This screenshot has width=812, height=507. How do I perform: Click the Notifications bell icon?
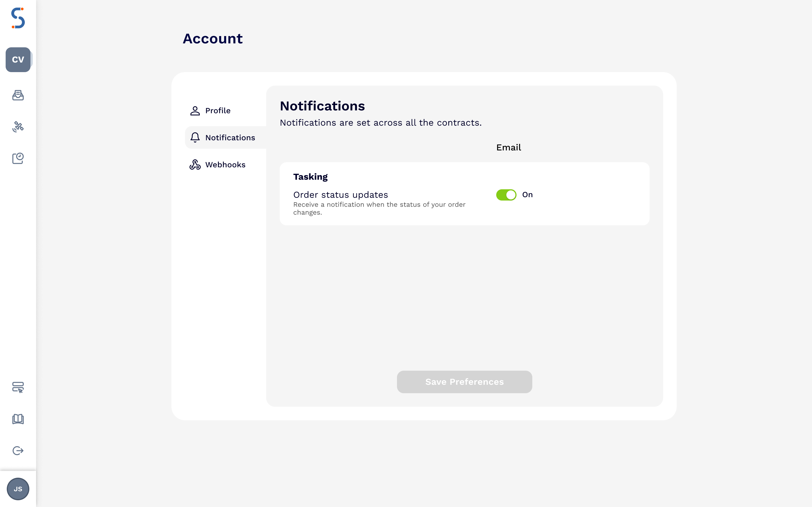coord(195,137)
